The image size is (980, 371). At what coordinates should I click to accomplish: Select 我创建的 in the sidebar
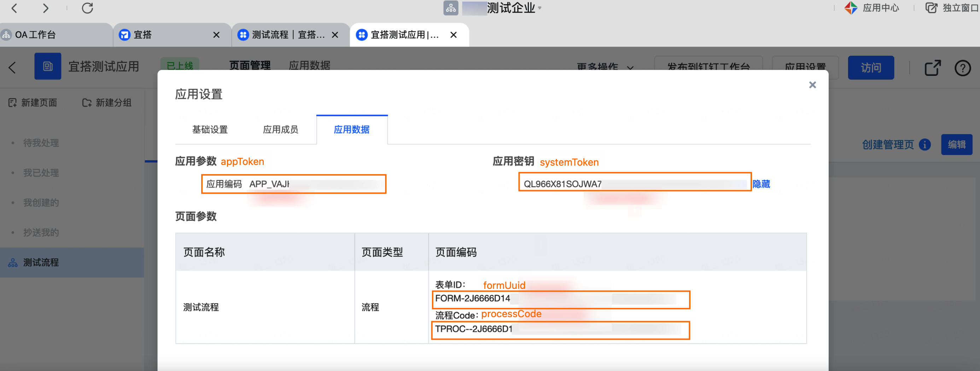[x=41, y=202]
